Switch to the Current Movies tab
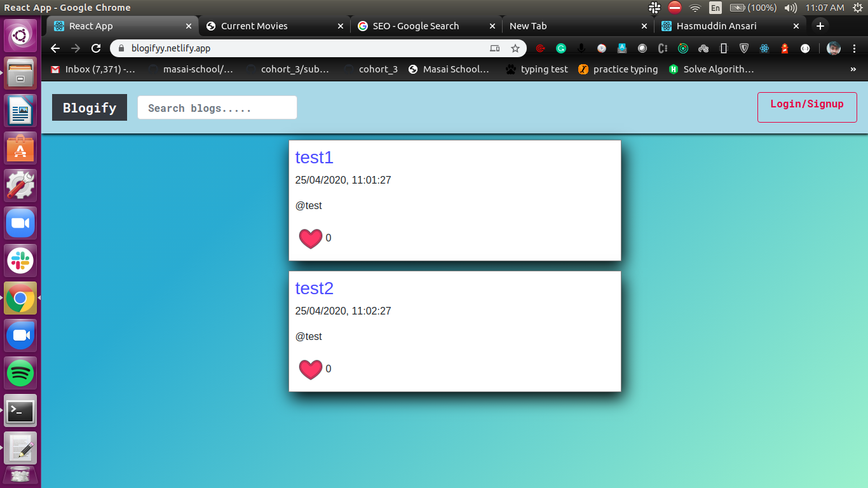Screen dimensions: 868x488 pos(254,26)
